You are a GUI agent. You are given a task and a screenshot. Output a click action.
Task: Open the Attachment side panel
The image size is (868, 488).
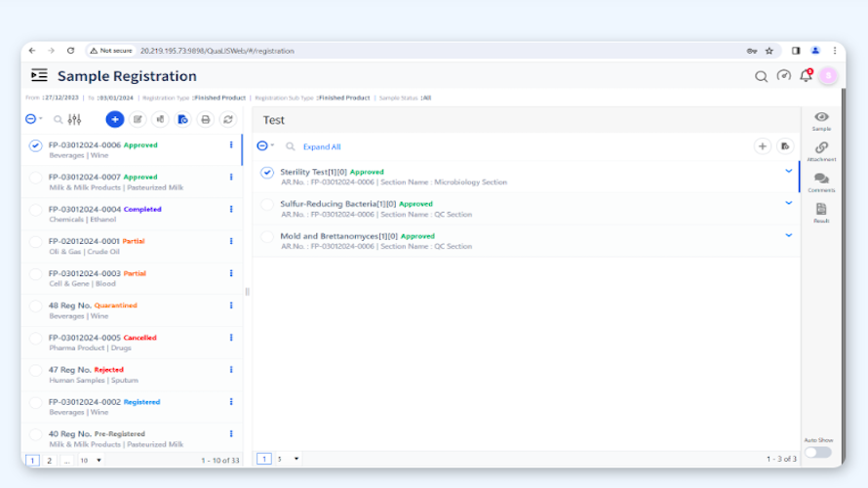click(x=821, y=150)
